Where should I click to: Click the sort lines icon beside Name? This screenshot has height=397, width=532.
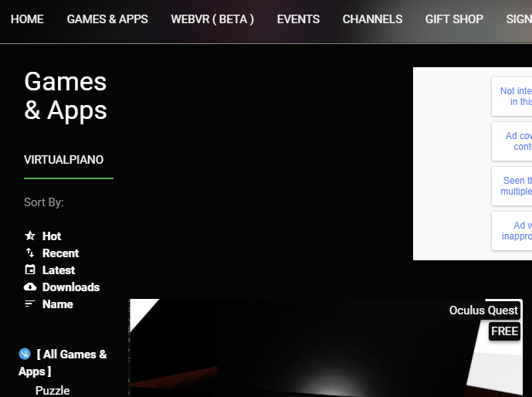tap(30, 304)
